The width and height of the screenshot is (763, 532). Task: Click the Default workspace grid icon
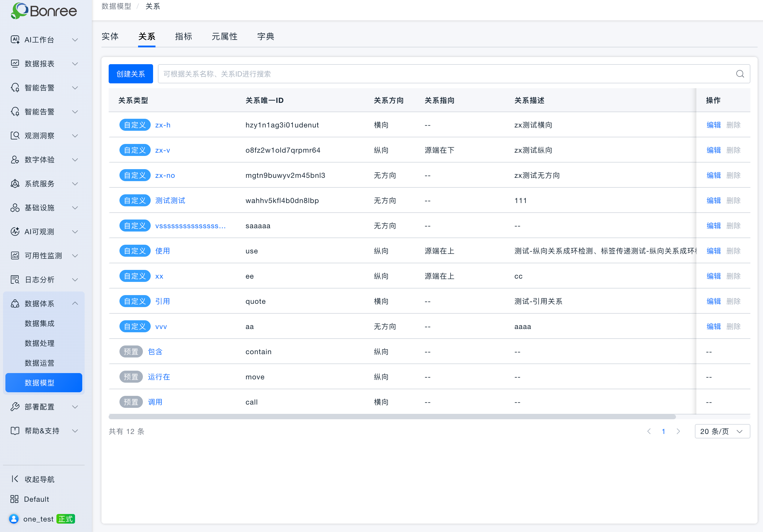[14, 499]
